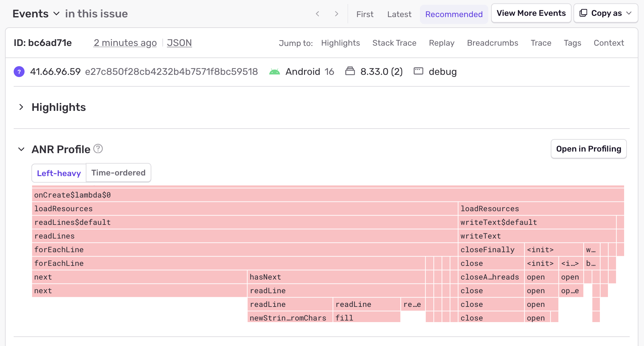Jump to the Stack Trace section
The image size is (644, 346).
coord(394,43)
